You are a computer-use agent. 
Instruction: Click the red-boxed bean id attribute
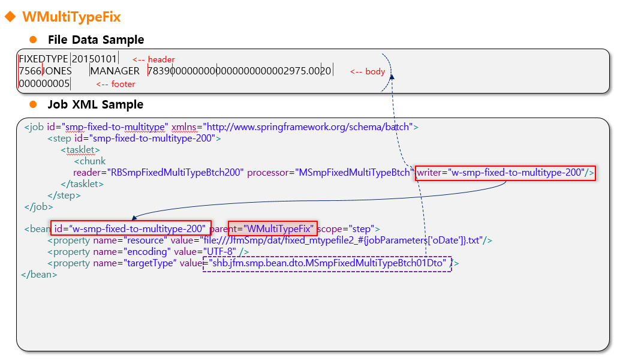[131, 228]
